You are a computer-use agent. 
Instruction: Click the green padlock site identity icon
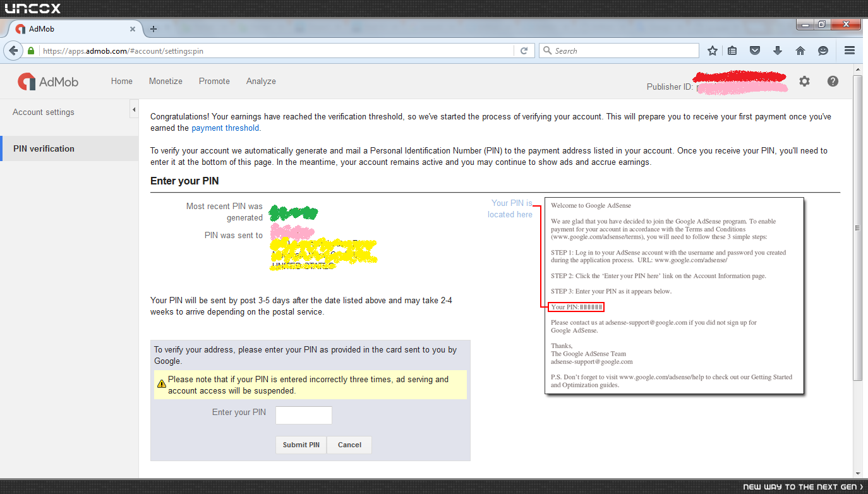31,51
